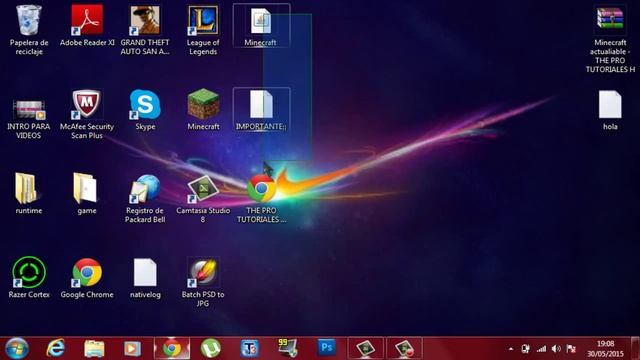Select the Razer Cortex shortcut
The image size is (640, 360).
(x=29, y=272)
